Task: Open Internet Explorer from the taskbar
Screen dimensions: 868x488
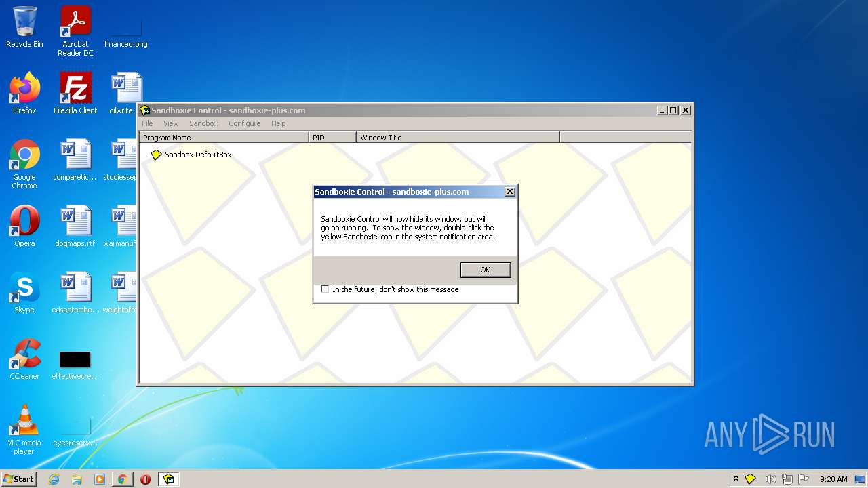Action: [54, 479]
